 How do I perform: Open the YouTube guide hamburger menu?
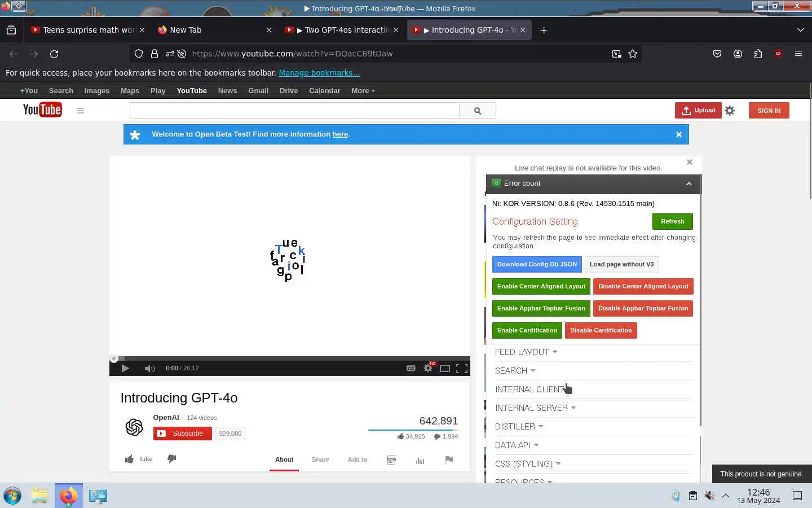pyautogui.click(x=80, y=111)
